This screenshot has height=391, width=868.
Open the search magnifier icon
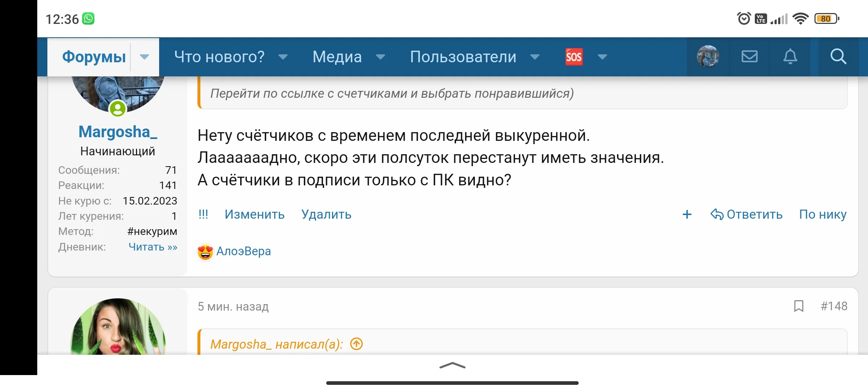click(x=838, y=56)
